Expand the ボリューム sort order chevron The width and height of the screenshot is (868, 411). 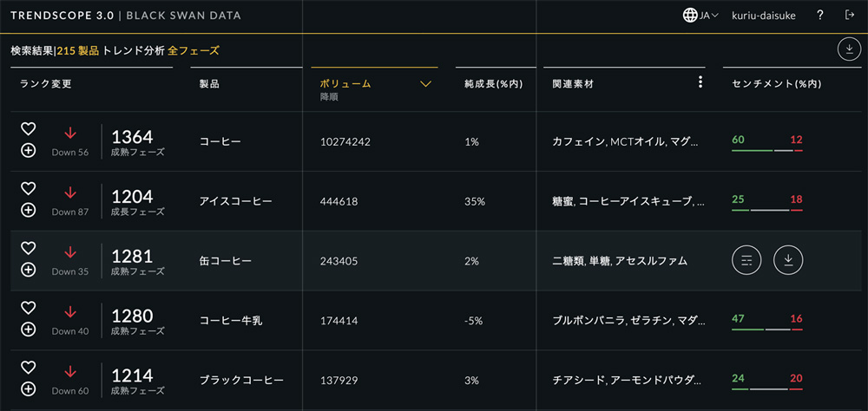coord(425,84)
